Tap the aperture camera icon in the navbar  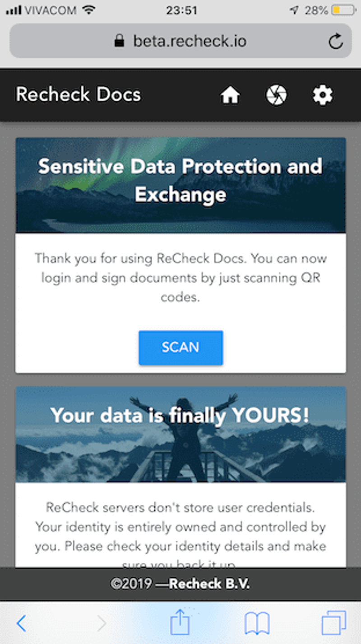point(277,95)
